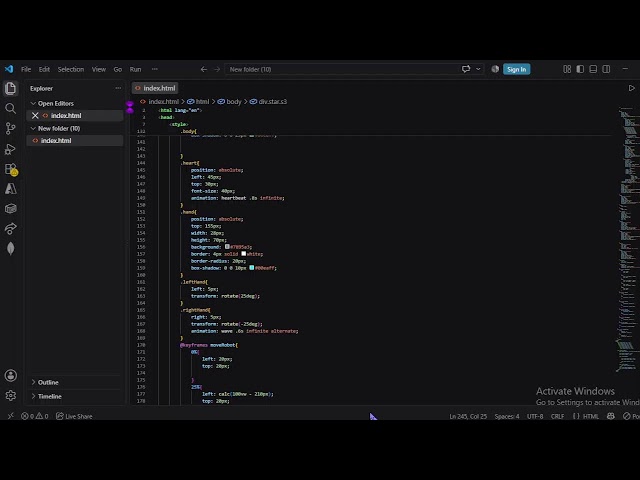This screenshot has width=640, height=480.
Task: Open the MongoDB leaf icon
Action: point(11,249)
